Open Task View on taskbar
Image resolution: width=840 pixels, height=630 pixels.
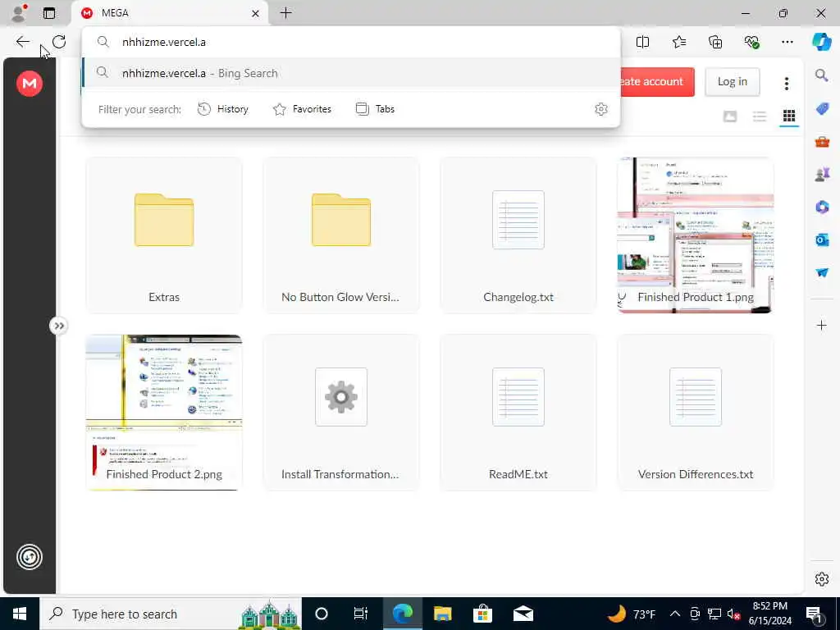click(x=361, y=614)
